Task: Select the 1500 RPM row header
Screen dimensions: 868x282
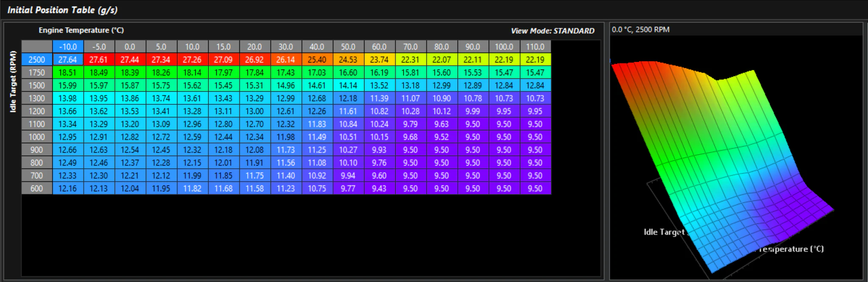Action: [x=37, y=85]
